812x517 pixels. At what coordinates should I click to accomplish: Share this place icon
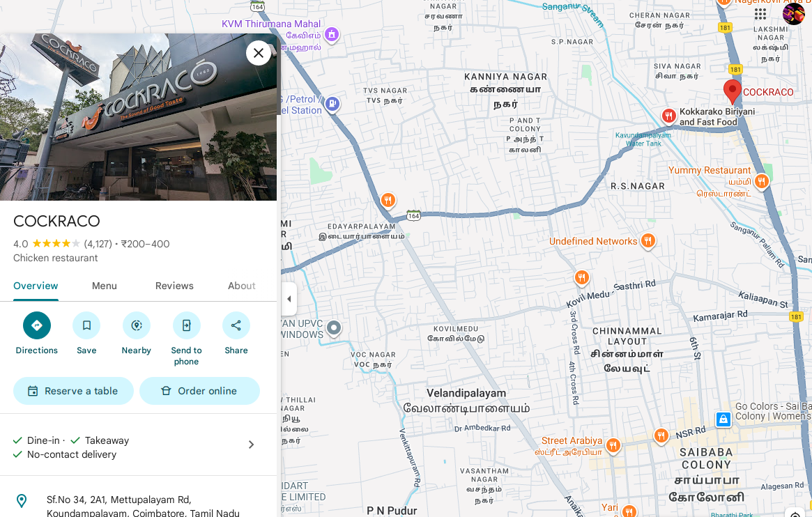click(236, 325)
